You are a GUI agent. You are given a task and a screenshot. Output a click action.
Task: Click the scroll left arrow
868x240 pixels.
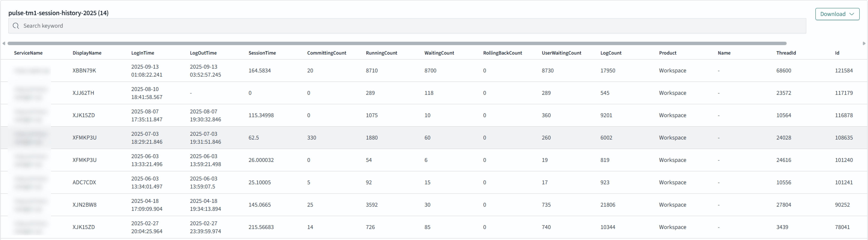point(4,43)
